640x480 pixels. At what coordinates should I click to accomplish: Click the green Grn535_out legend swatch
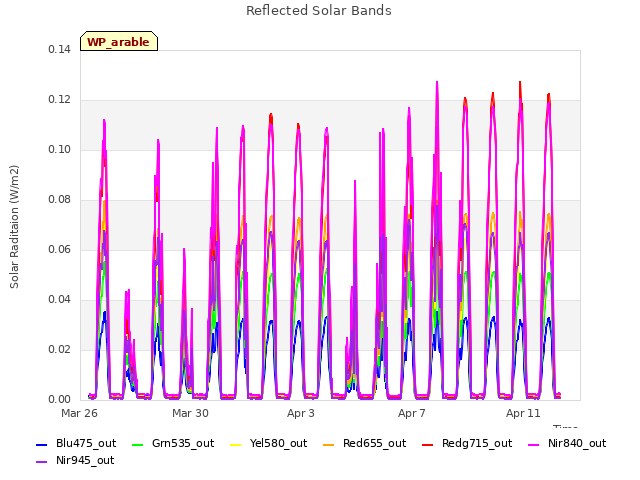(x=138, y=445)
